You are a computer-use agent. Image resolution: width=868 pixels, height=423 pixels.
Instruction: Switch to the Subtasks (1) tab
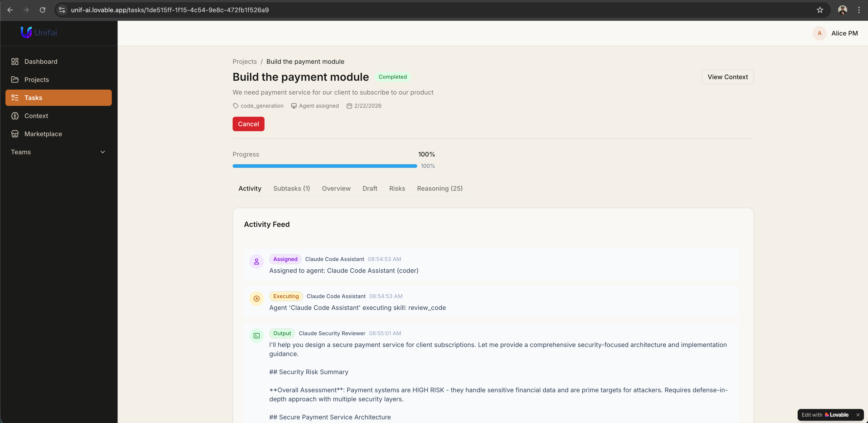click(x=291, y=189)
